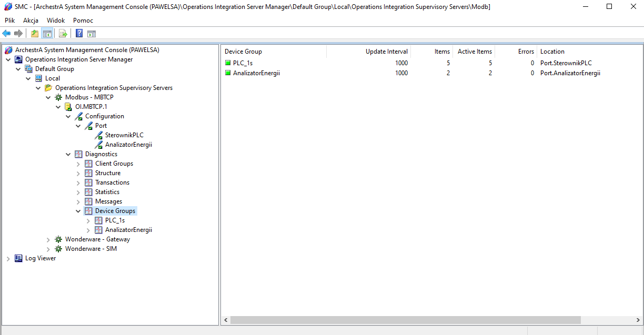Select the Structure tree item label

coord(108,173)
